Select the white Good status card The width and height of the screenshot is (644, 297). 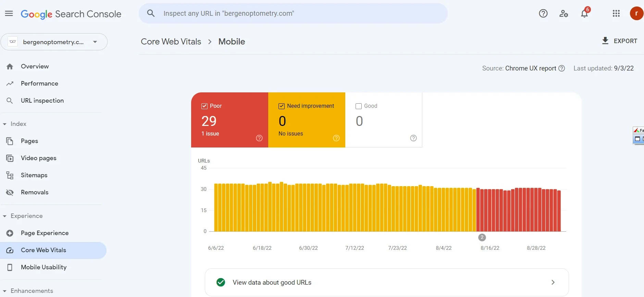pos(384,120)
